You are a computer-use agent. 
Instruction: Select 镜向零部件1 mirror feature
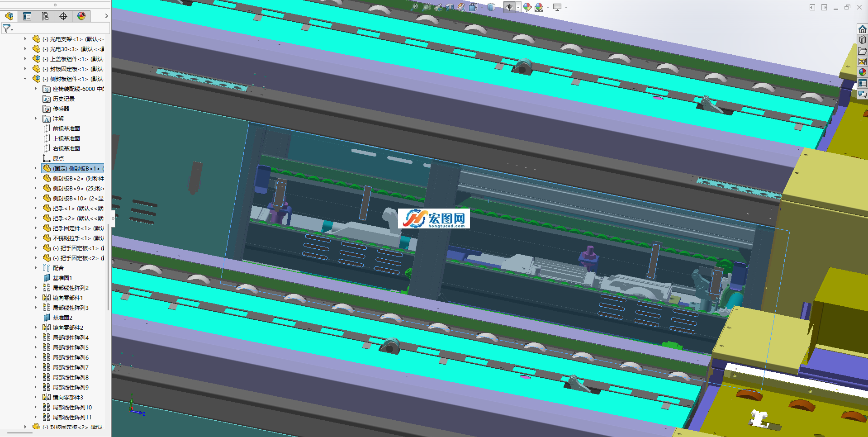(x=63, y=298)
